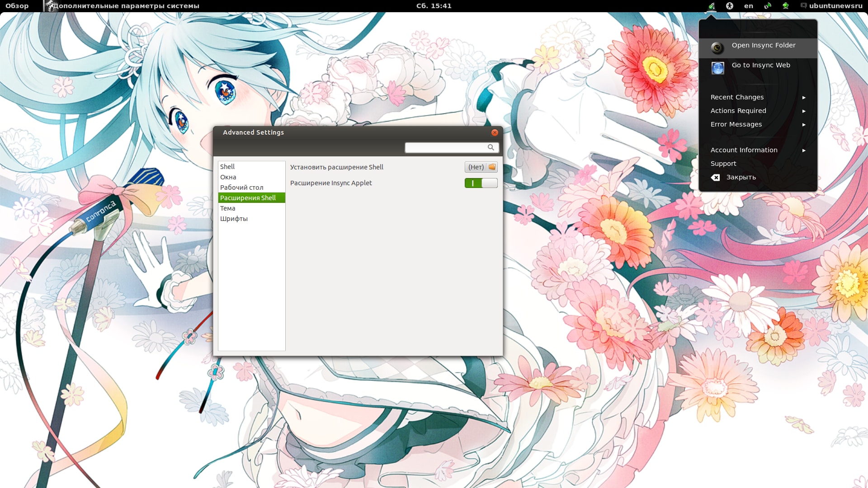The height and width of the screenshot is (488, 868).
Task: Select Рабочий стол in the settings sidebar
Action: tap(251, 188)
